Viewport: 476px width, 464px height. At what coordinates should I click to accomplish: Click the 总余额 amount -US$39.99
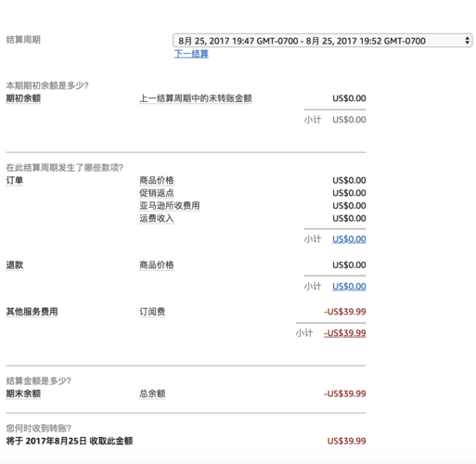point(345,393)
